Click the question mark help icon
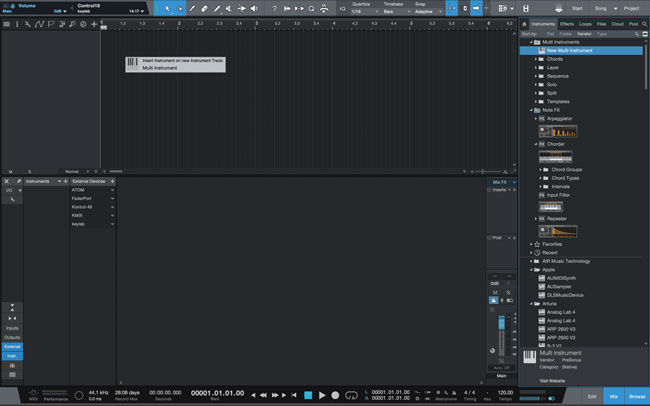This screenshot has height=406, width=650. pos(274,8)
